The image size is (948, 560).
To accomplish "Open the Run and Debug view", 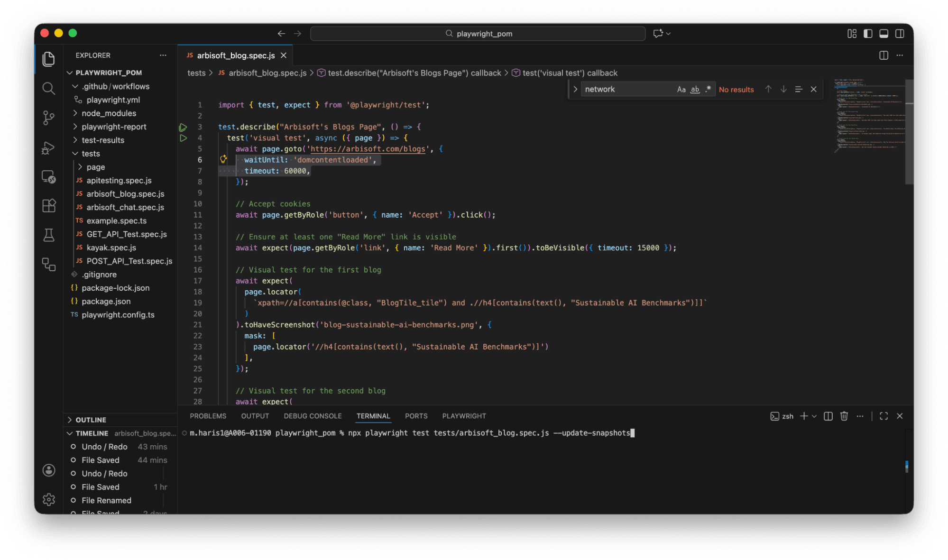I will coord(48,148).
